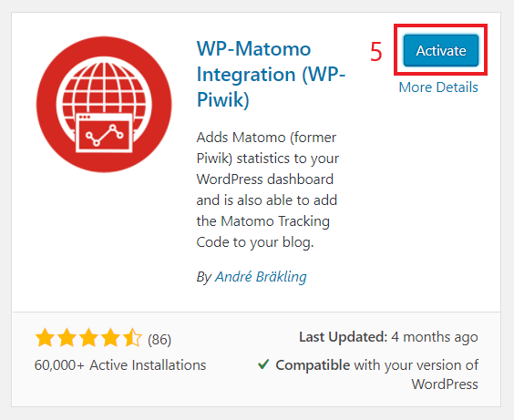Click the chart window graphic in the plugin logo
The image size is (514, 420).
pos(104,133)
